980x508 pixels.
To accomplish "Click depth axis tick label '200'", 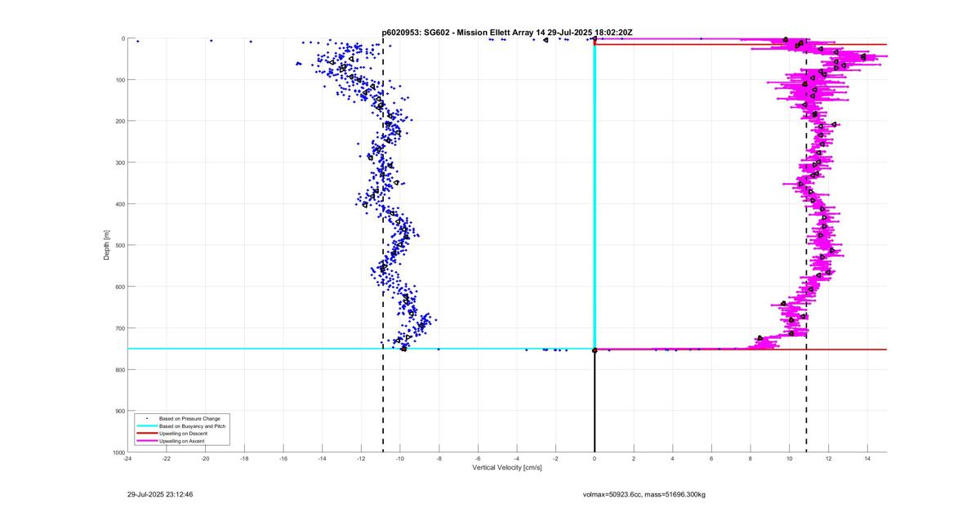I will coord(119,121).
